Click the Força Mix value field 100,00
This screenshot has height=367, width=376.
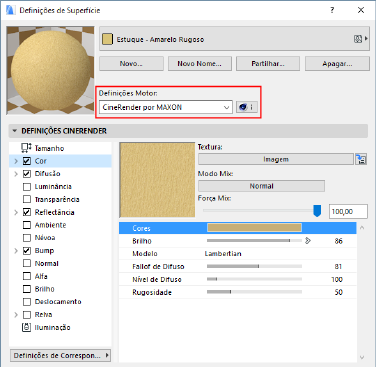tap(348, 211)
